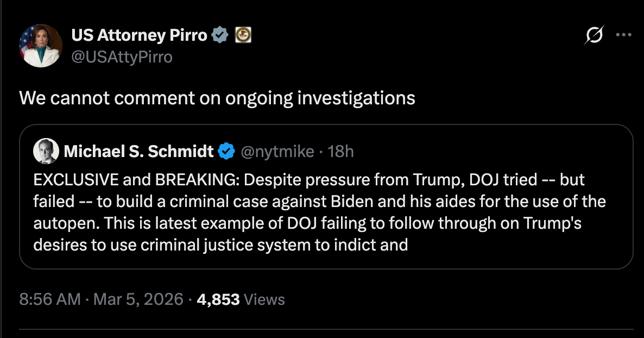Click US Attorney Pirro's profile avatar
The width and height of the screenshot is (644, 338).
[x=41, y=46]
